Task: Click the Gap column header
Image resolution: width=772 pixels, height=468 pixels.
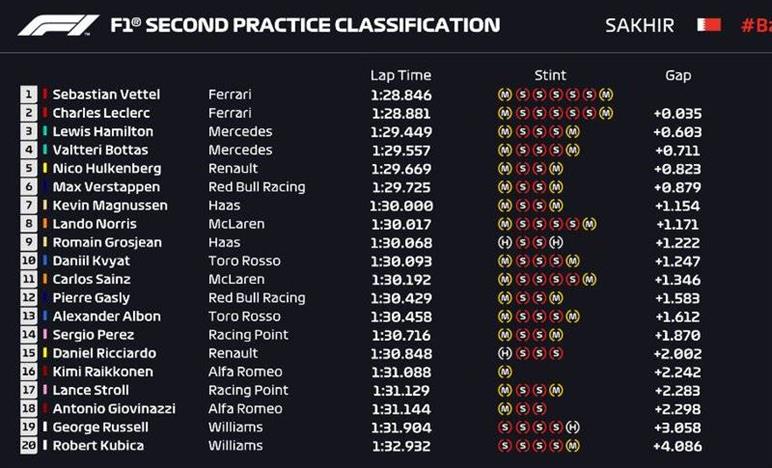Action: point(678,75)
